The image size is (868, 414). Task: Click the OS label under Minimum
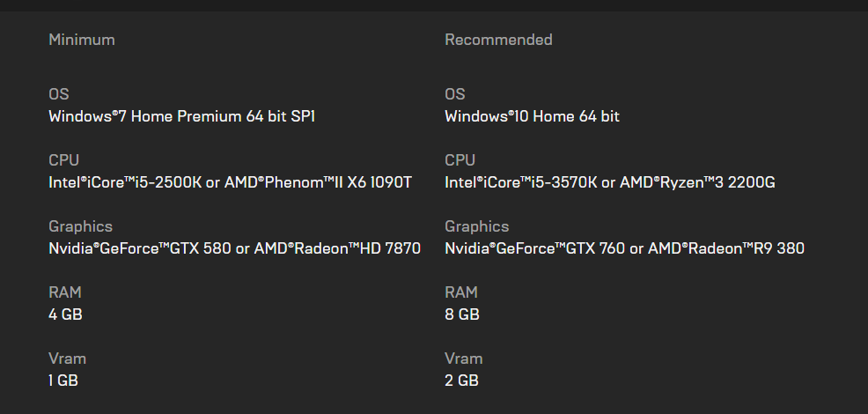(59, 94)
